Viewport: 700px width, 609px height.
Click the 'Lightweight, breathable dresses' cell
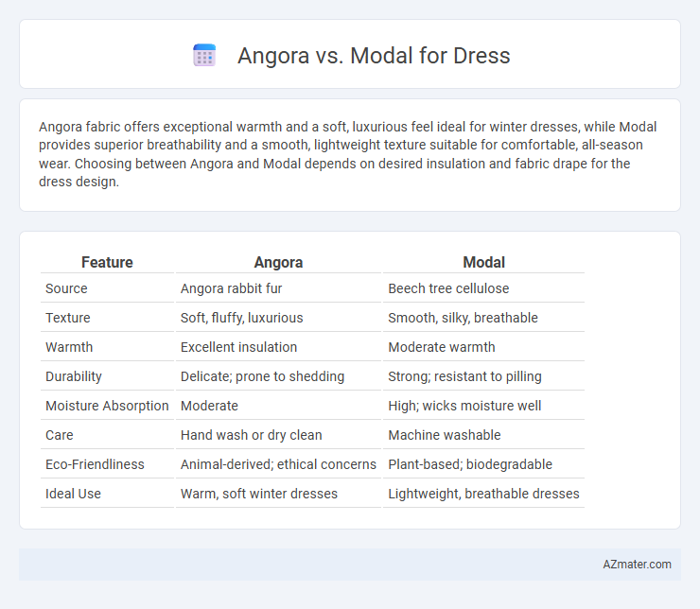tap(483, 494)
